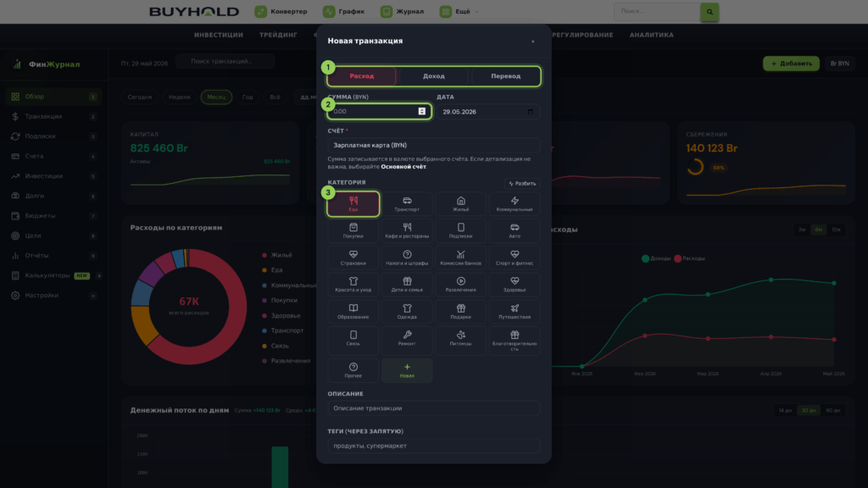Image resolution: width=868 pixels, height=488 pixels.
Task: Expand the Ещё menu in header
Action: (459, 12)
